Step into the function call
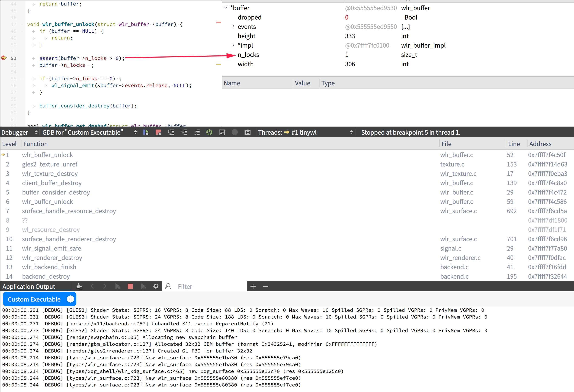574x392 pixels. 184,132
